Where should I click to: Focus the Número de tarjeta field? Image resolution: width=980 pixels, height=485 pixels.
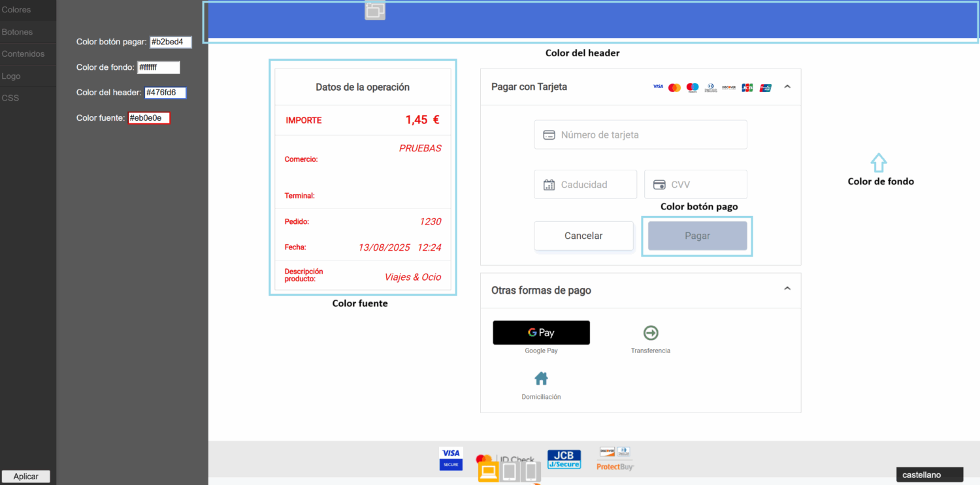(x=640, y=135)
